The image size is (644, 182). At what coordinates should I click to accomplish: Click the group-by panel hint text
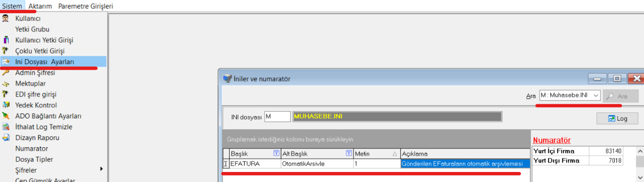point(290,139)
